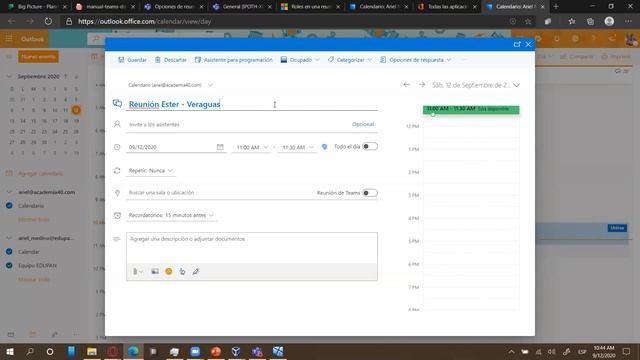The width and height of the screenshot is (640, 360).
Task: Open a new browser tab
Action: point(556,7)
